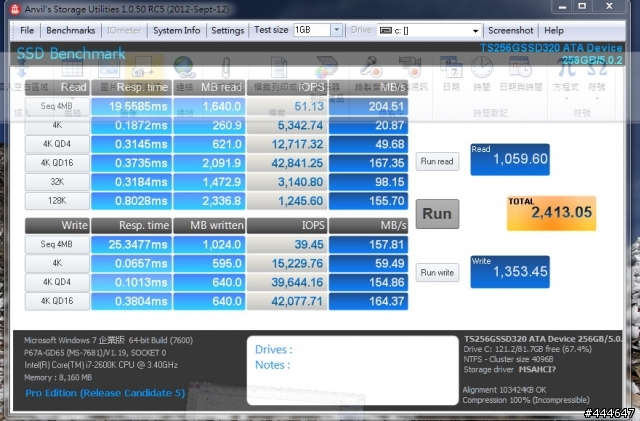Click the Test size 1GB field

(x=312, y=30)
